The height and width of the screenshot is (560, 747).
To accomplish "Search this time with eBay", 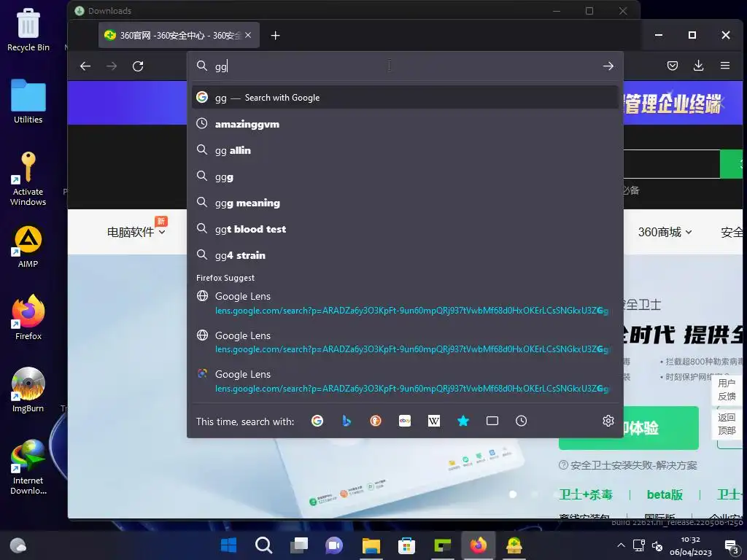I will coord(404,421).
